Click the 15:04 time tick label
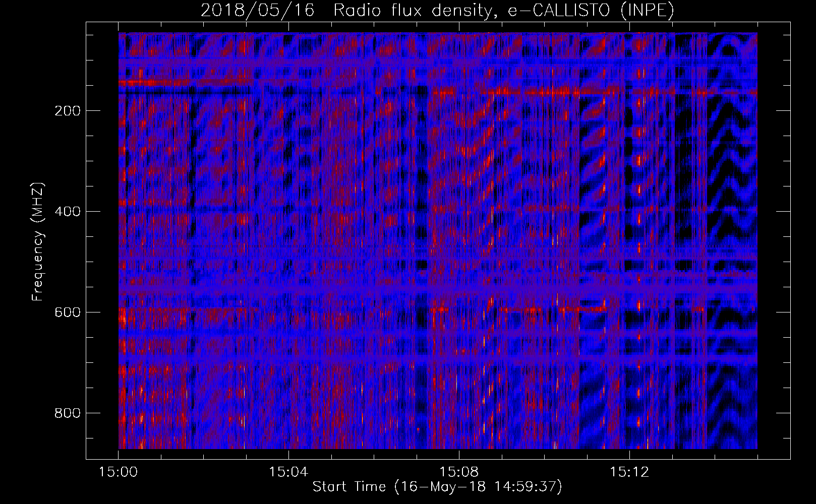 coord(288,472)
